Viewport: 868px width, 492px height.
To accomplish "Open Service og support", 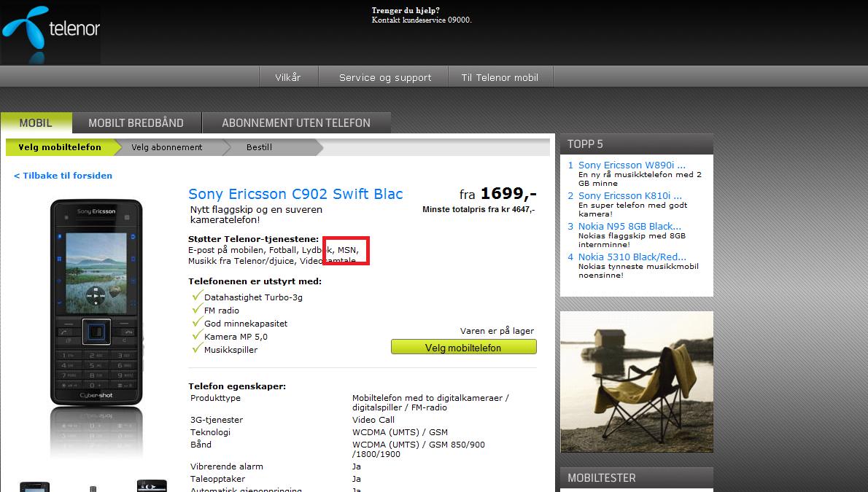I will (385, 77).
